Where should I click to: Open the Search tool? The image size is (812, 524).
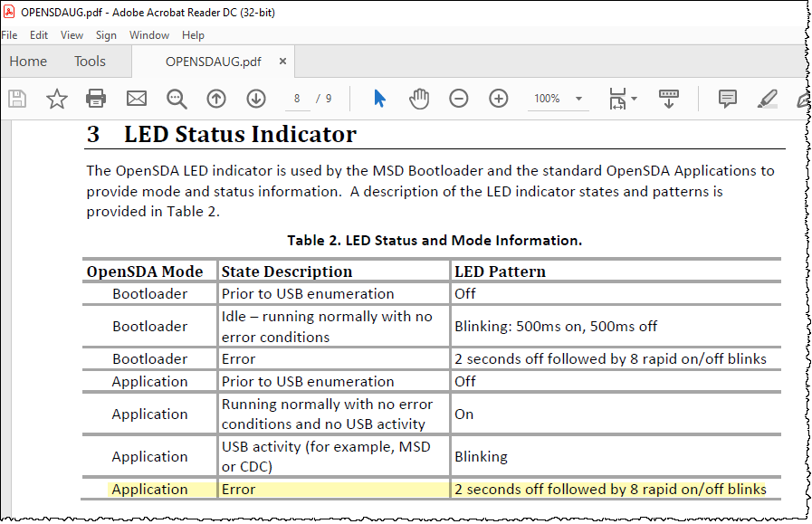[x=176, y=99]
